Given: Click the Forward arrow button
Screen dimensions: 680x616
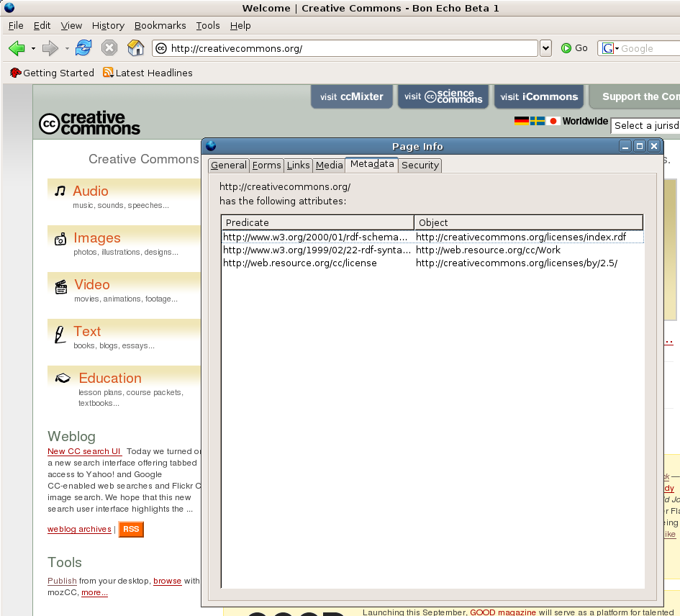Looking at the screenshot, I should click(50, 48).
